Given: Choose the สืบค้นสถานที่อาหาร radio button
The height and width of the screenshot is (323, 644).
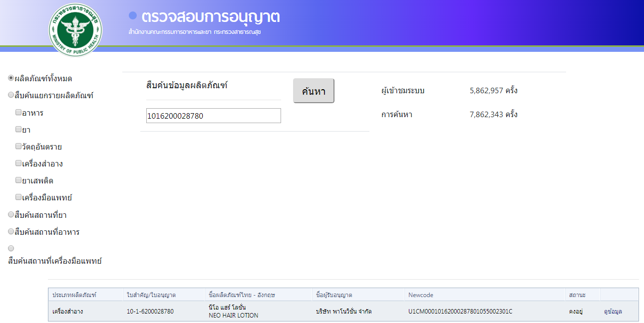Looking at the screenshot, I should pos(11,232).
